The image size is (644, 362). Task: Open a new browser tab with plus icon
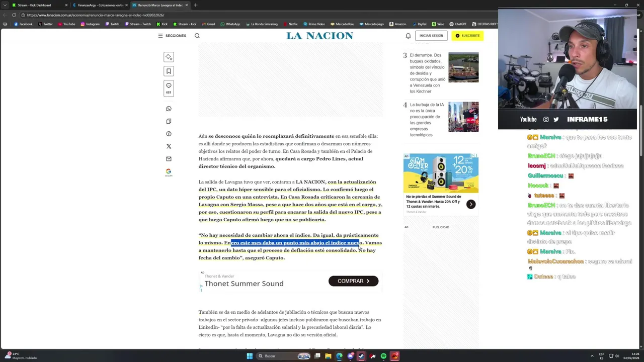tap(195, 5)
